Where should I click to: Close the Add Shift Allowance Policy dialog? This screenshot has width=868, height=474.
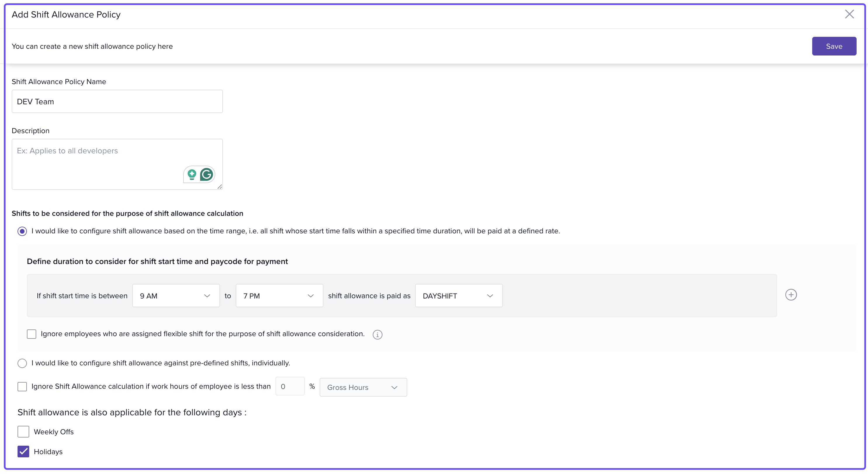849,14
